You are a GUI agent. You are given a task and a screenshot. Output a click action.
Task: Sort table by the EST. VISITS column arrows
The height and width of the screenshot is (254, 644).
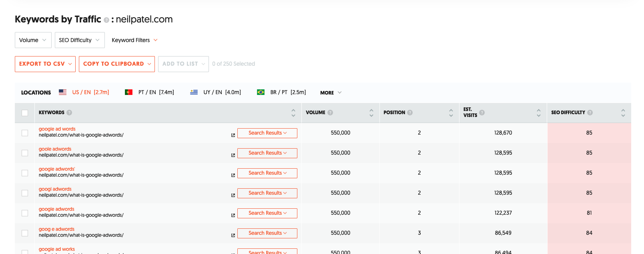click(x=539, y=113)
